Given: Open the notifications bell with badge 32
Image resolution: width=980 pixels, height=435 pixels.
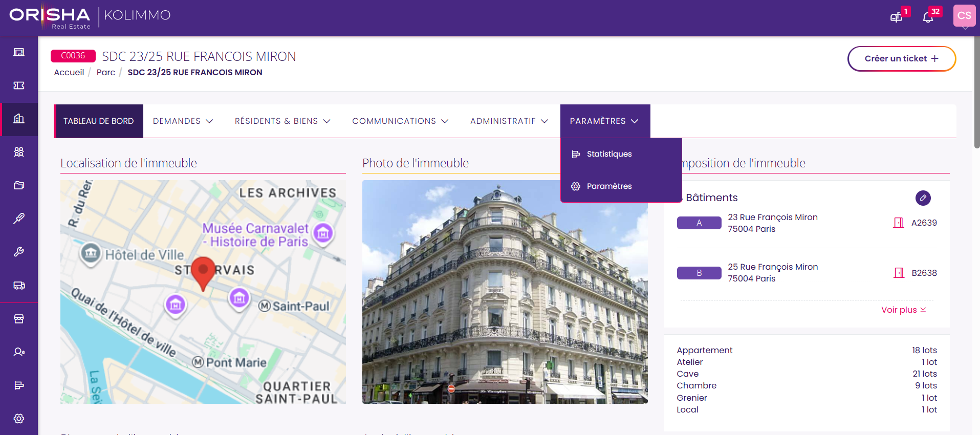Looking at the screenshot, I should point(928,17).
